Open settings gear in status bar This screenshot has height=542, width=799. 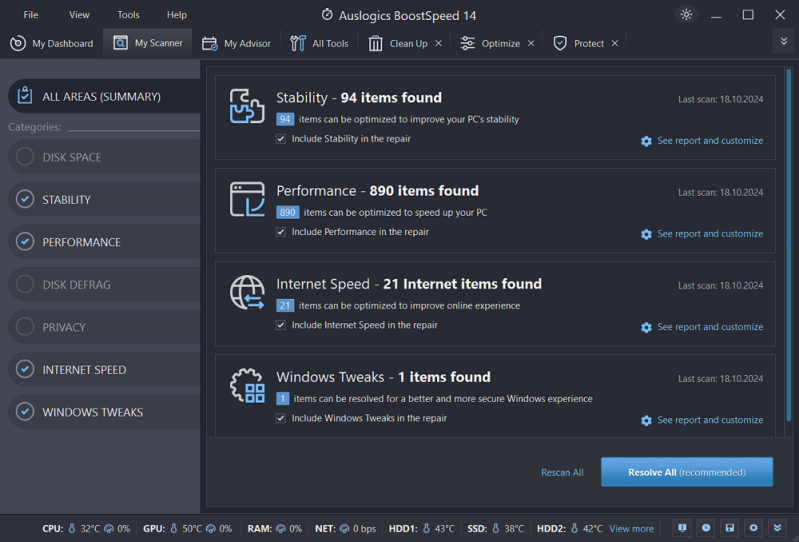point(754,528)
